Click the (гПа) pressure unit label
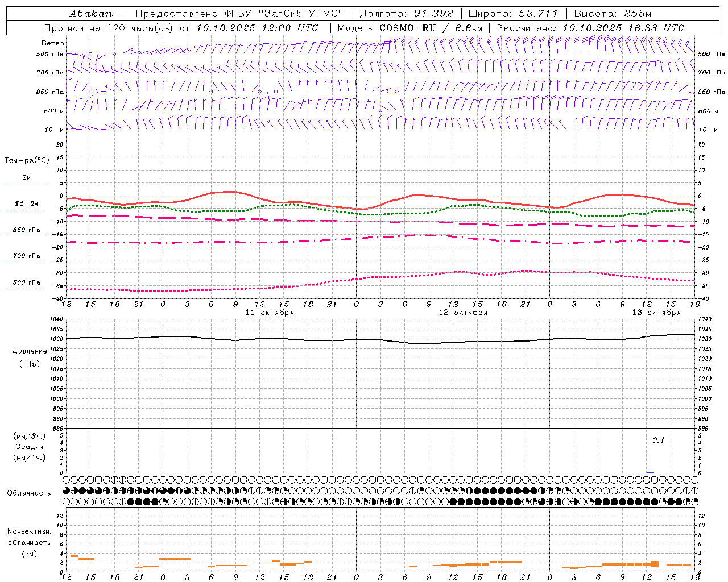Viewport: 728px width, 582px height. point(30,364)
